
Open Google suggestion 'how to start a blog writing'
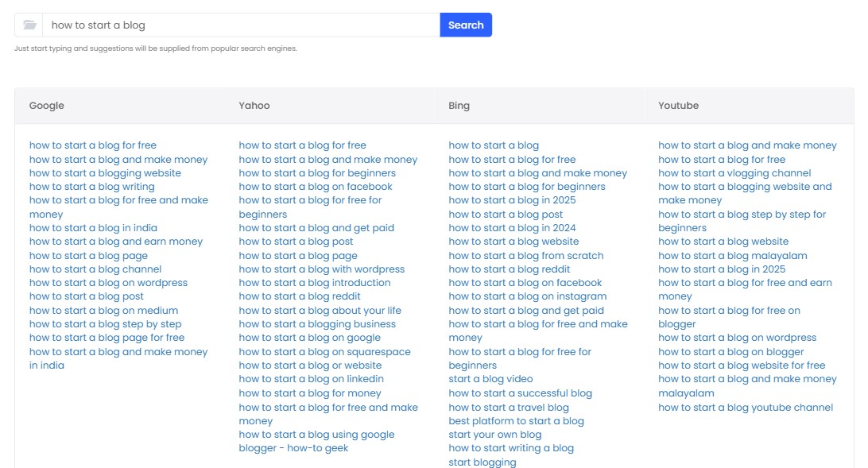pos(92,187)
